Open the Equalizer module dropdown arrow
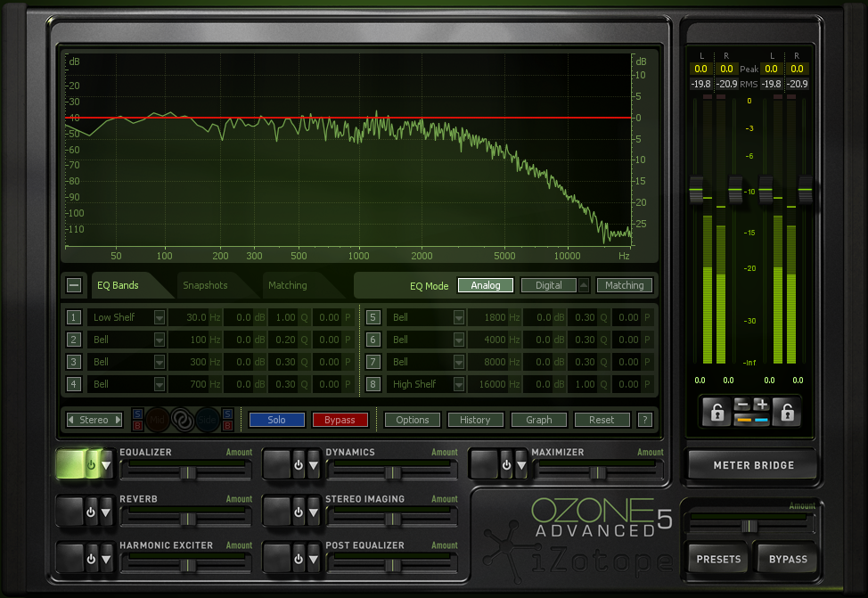The image size is (868, 598). [106, 466]
